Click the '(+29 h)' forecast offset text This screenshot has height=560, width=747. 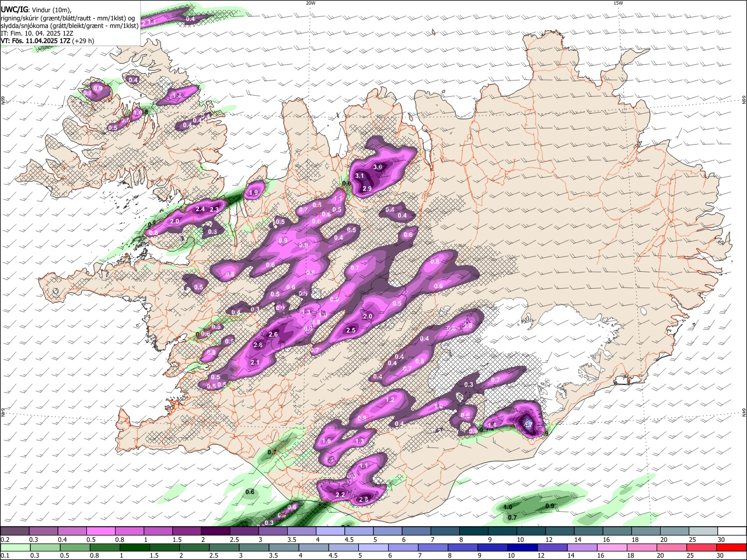coord(82,41)
